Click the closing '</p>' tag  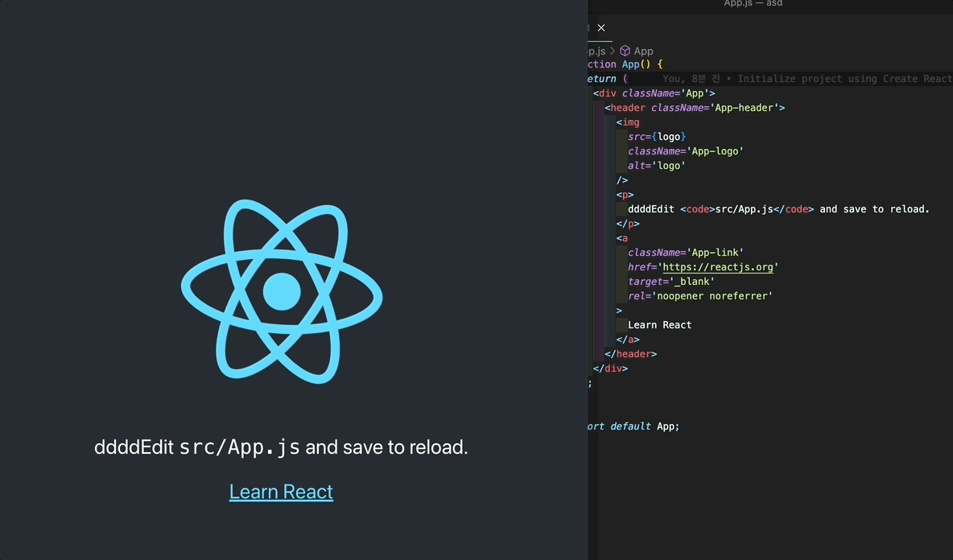point(628,224)
